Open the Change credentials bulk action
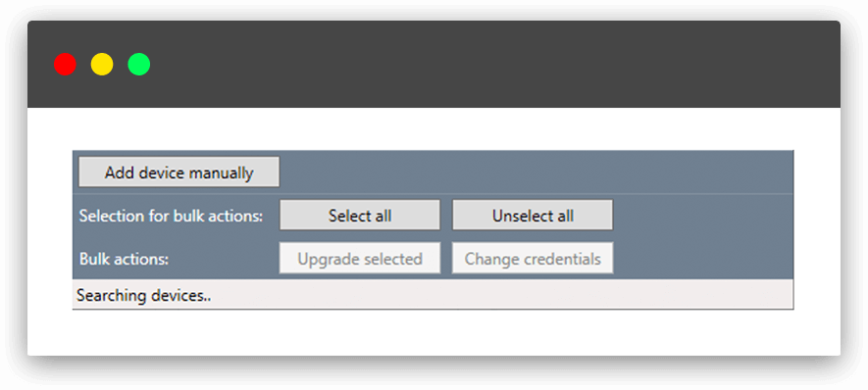The image size is (868, 390). (x=533, y=259)
